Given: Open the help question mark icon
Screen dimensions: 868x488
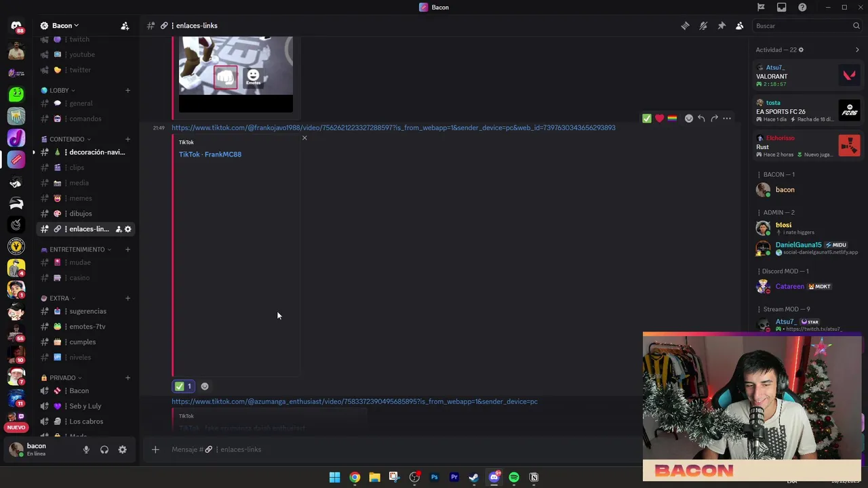Looking at the screenshot, I should 802,7.
